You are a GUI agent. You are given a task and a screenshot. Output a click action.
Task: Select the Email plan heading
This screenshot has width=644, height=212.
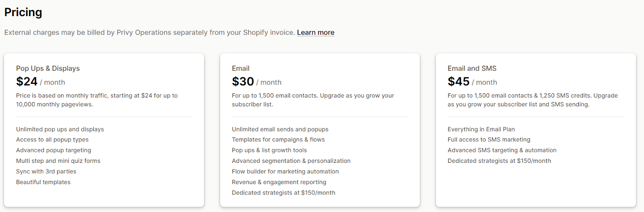click(241, 69)
